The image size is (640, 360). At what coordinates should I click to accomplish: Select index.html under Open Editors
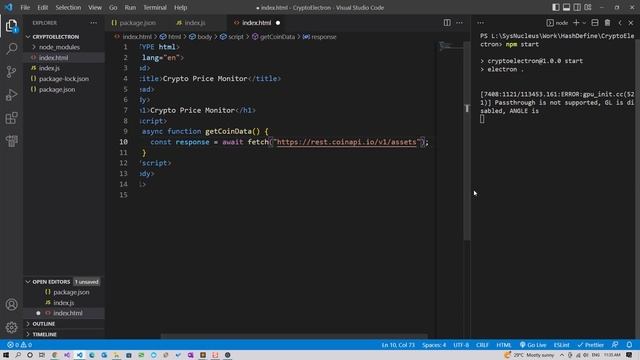68,313
